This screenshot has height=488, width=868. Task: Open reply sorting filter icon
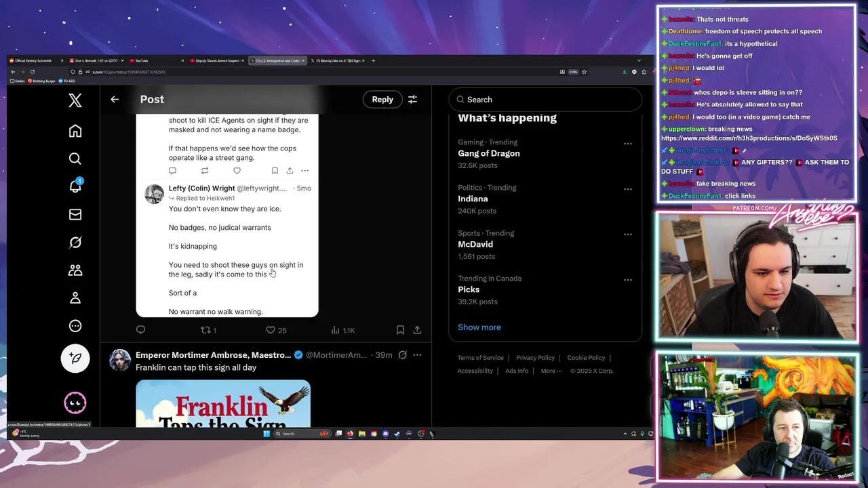coord(412,100)
